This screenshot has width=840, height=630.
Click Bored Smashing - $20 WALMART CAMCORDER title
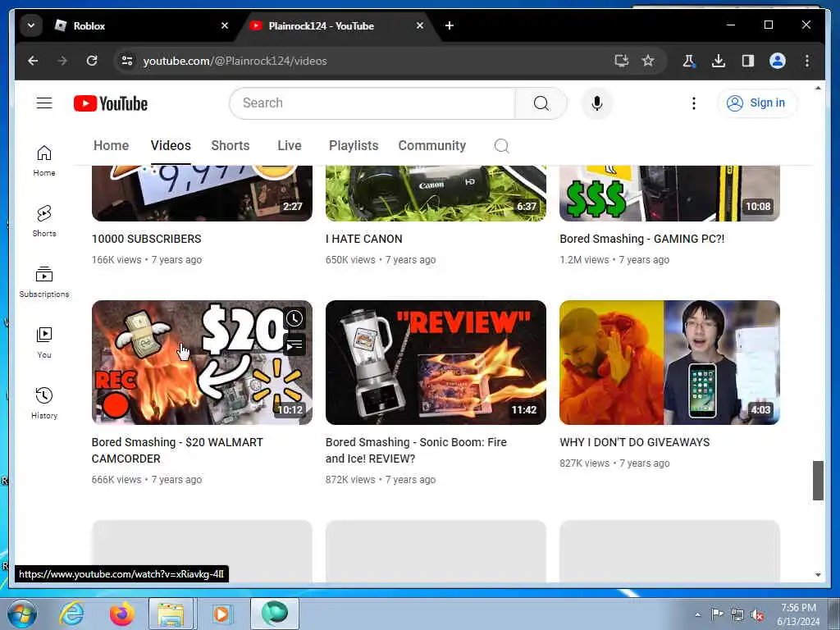click(177, 450)
